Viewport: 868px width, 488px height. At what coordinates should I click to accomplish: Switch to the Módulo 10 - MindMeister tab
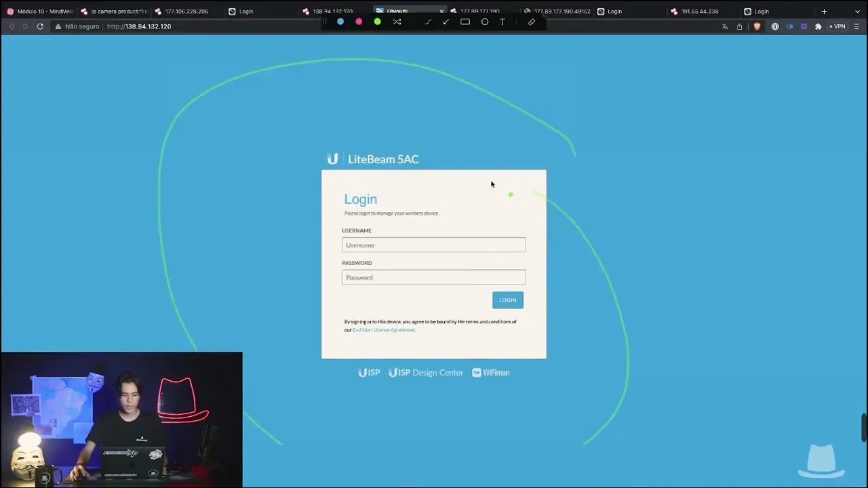pyautogui.click(x=39, y=12)
